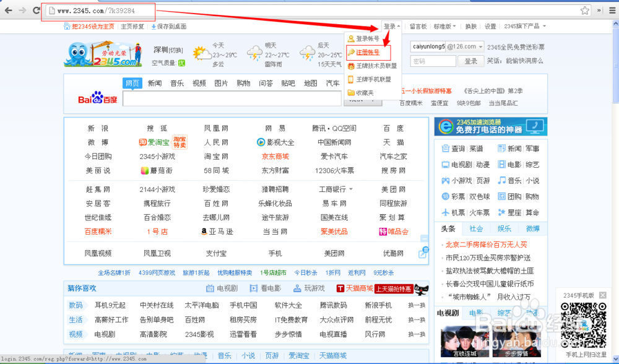Show hidden extensions via the » chevron
This screenshot has width=619, height=364.
[x=599, y=11]
